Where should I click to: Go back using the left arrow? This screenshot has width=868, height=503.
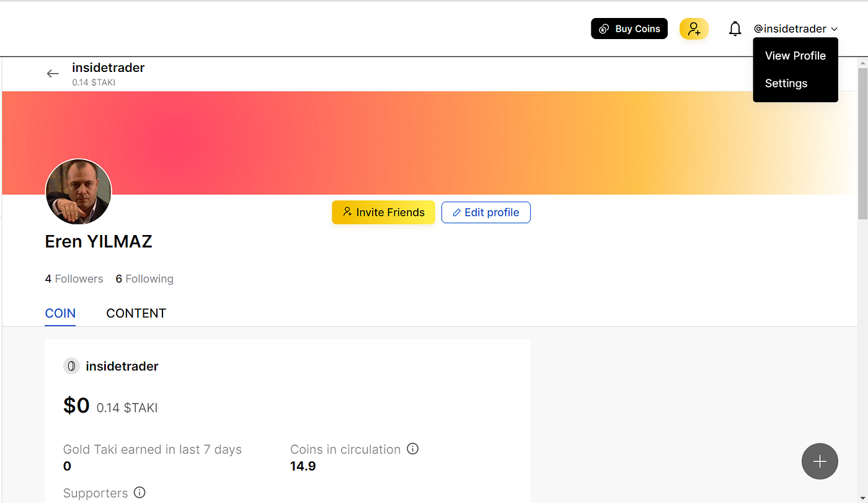point(53,74)
